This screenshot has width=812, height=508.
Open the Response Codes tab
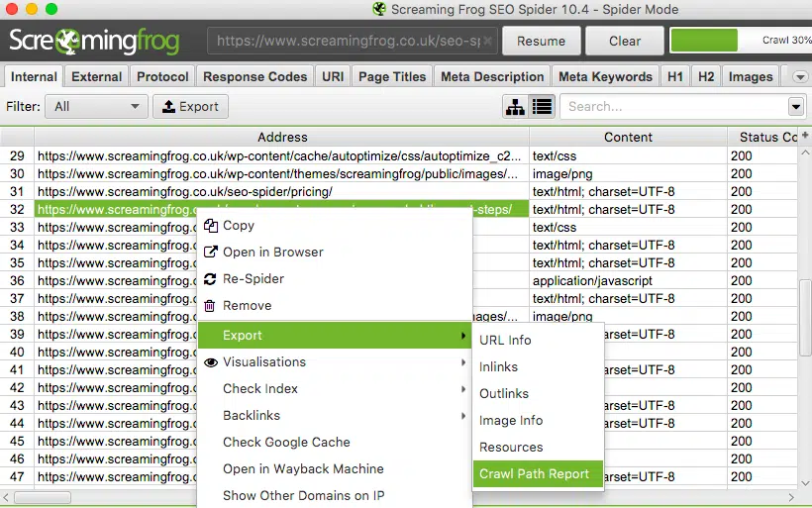click(x=254, y=76)
